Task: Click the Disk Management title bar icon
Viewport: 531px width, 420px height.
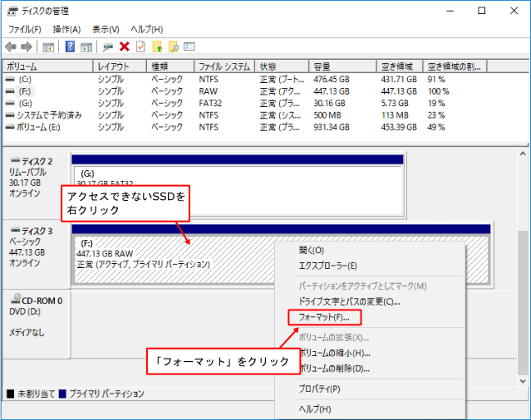Action: coord(12,11)
